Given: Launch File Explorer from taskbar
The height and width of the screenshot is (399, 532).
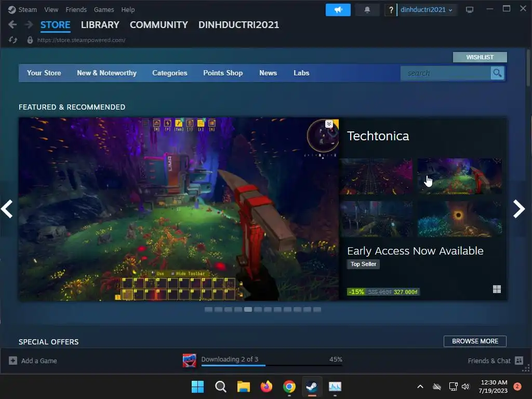Looking at the screenshot, I should coord(243,387).
